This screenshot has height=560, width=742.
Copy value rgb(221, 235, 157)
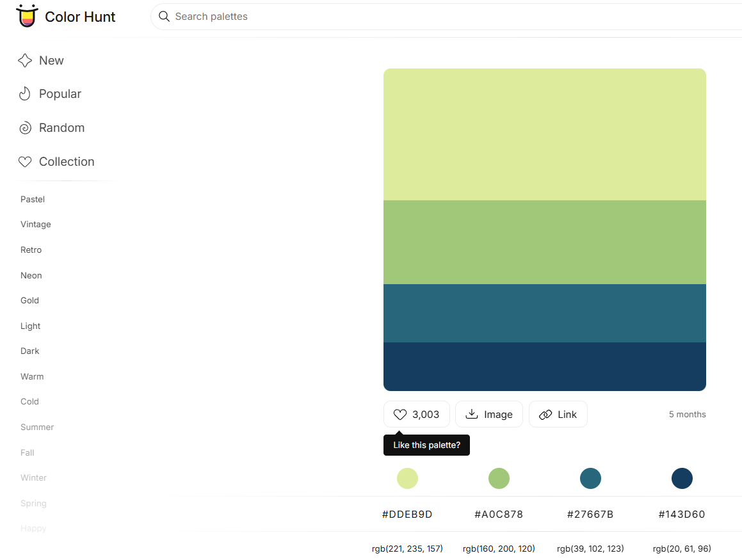(x=407, y=548)
